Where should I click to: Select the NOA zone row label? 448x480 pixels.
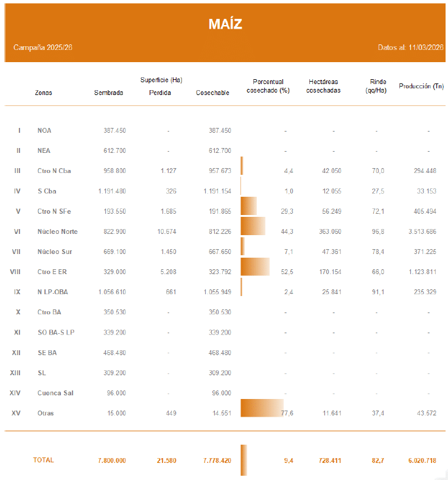tap(44, 131)
